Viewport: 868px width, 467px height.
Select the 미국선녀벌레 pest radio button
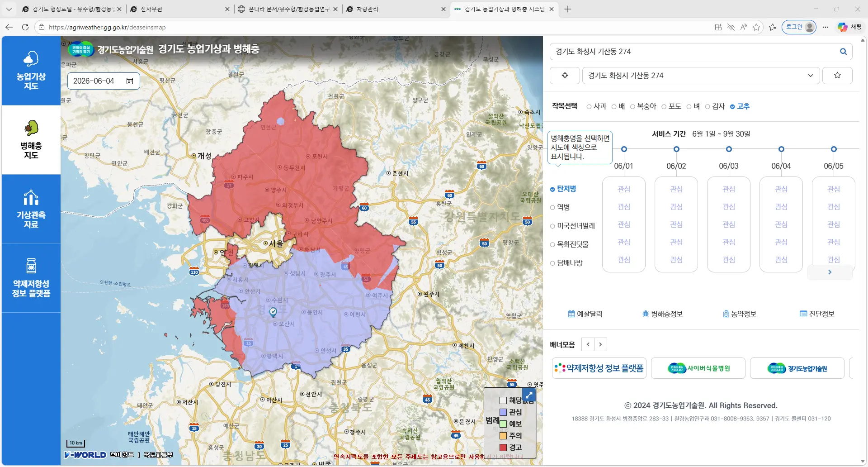pos(552,226)
